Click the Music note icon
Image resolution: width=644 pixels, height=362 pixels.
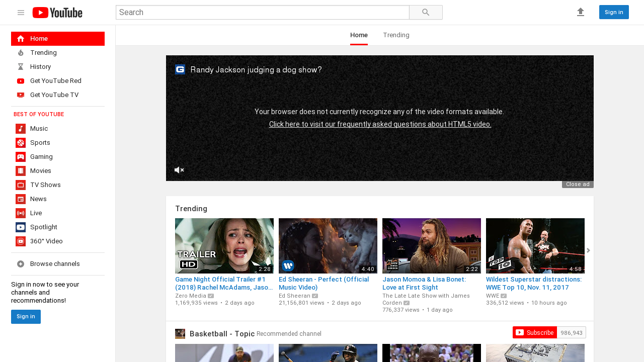21,129
